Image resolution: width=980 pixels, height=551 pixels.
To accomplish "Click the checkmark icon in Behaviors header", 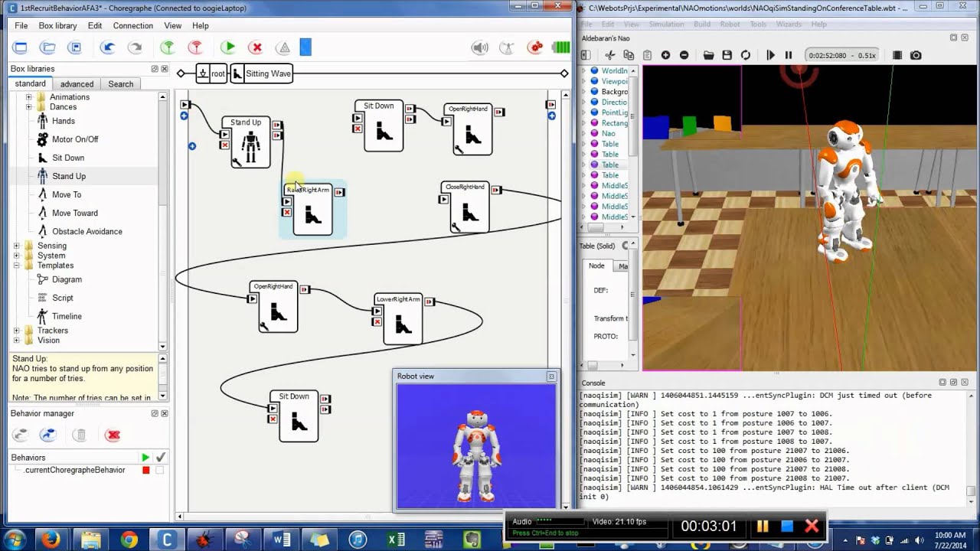I will tap(160, 457).
